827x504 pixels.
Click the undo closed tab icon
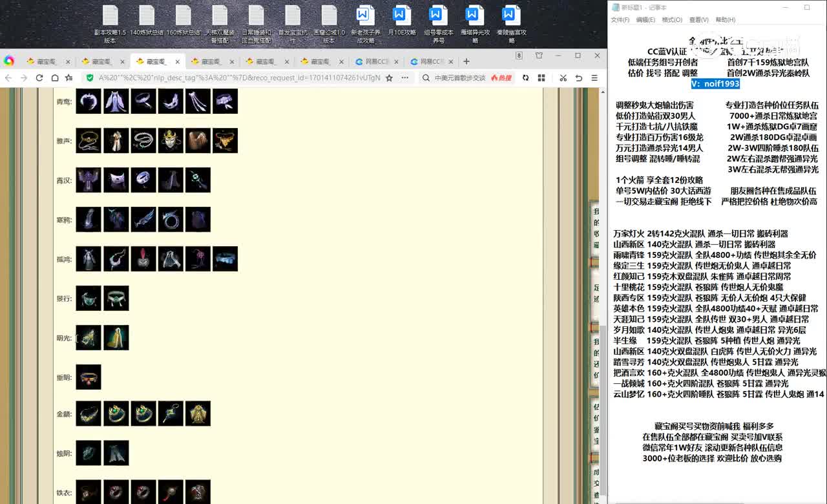tap(579, 78)
